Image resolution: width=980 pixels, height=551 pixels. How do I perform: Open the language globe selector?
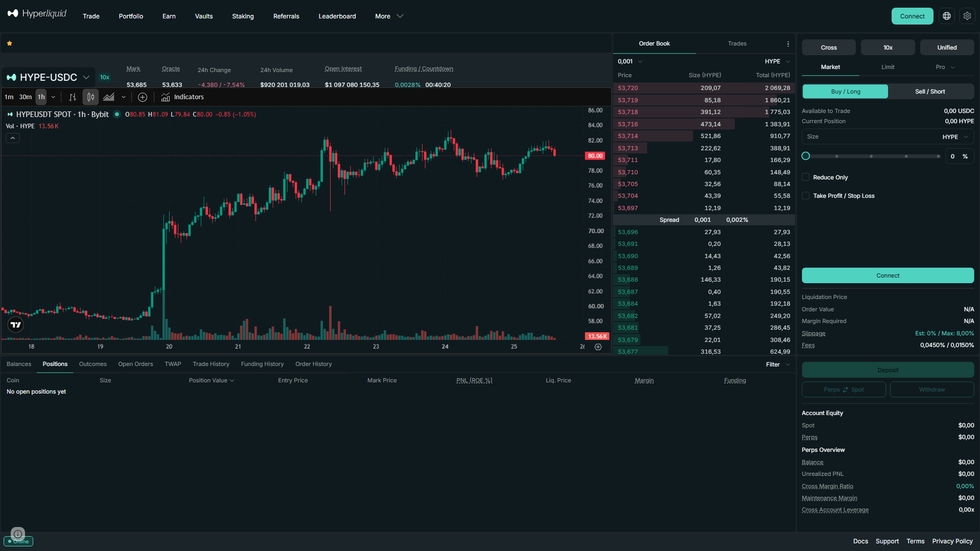tap(947, 16)
